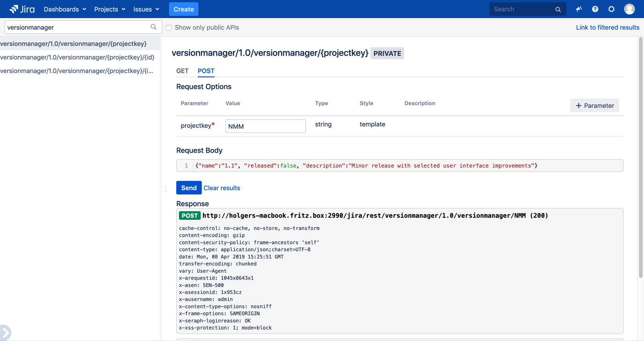644x341 pixels.
Task: Click the date header line in response
Action: pyautogui.click(x=231, y=257)
